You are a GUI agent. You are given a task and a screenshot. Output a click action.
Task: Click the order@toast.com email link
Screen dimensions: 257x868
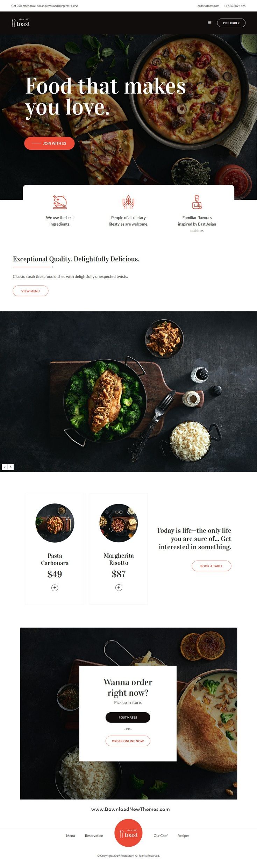click(208, 6)
